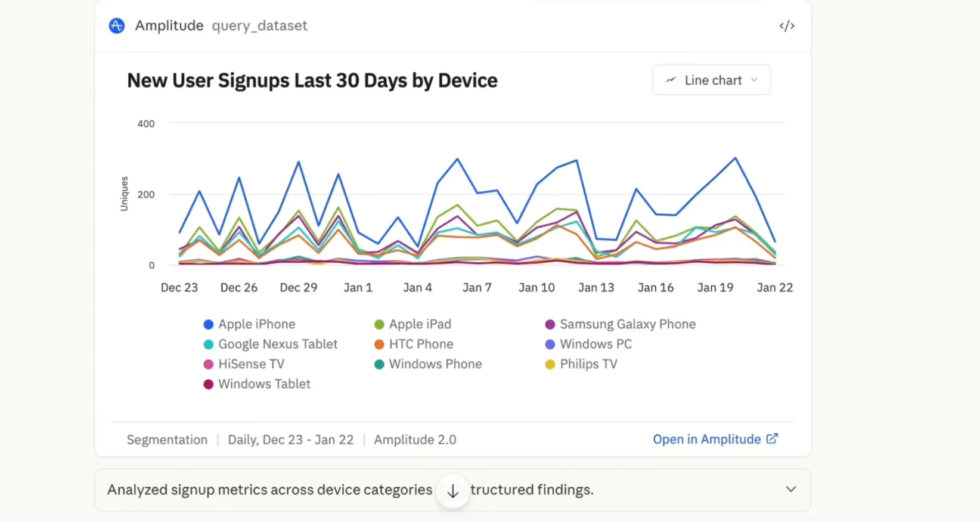Click the scroll-down arrow button
This screenshot has width=980, height=522.
coord(453,491)
